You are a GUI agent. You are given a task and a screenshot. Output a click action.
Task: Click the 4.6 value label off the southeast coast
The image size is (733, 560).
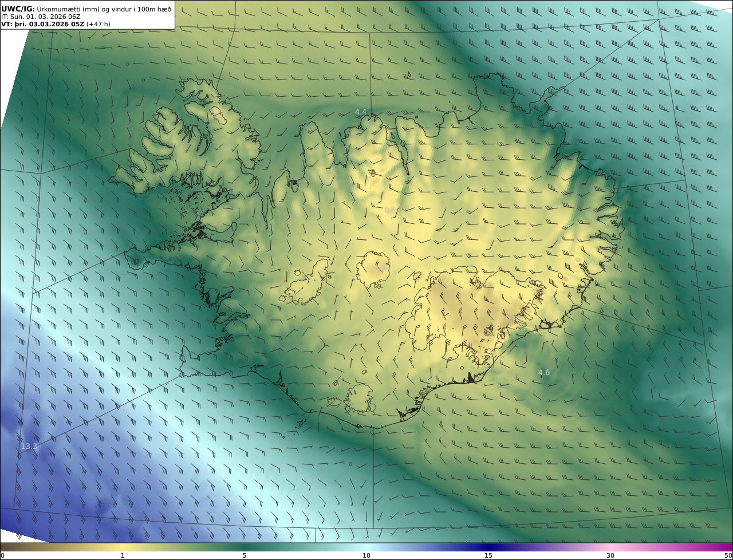click(543, 372)
